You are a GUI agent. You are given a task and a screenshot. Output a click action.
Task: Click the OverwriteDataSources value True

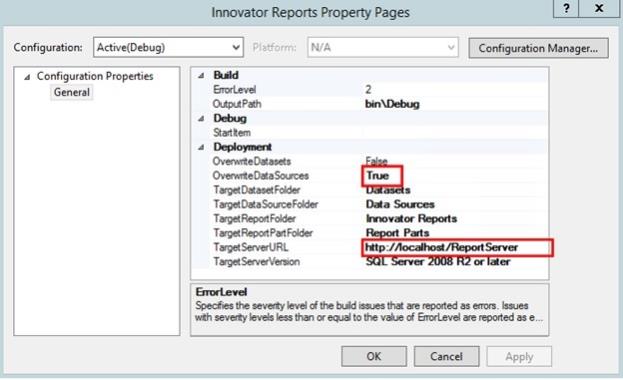coord(377,175)
